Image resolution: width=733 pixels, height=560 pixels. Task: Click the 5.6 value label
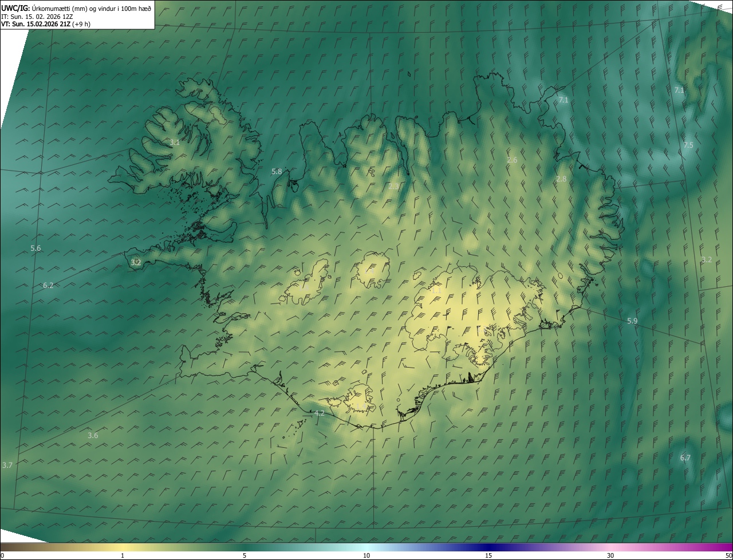(36, 249)
